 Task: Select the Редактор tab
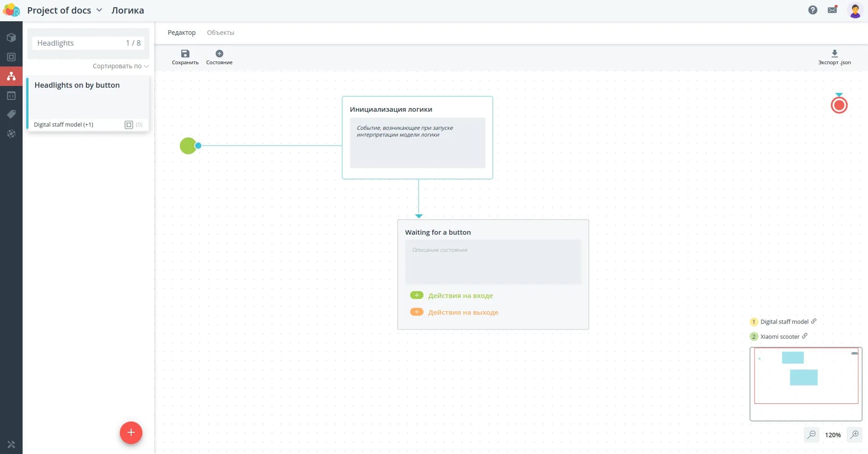click(x=182, y=33)
